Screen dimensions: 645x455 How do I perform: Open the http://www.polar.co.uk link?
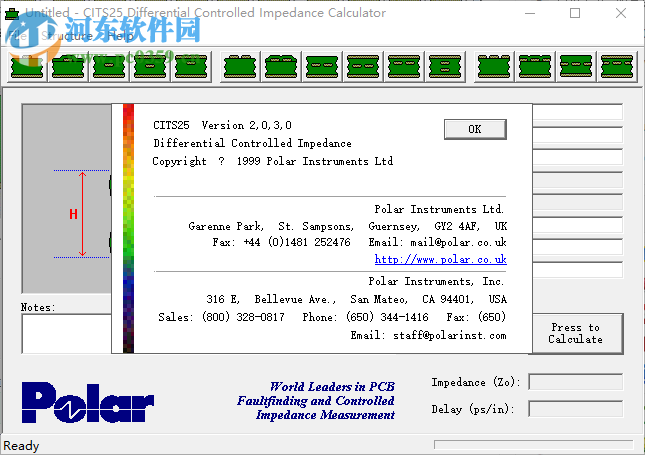click(441, 260)
